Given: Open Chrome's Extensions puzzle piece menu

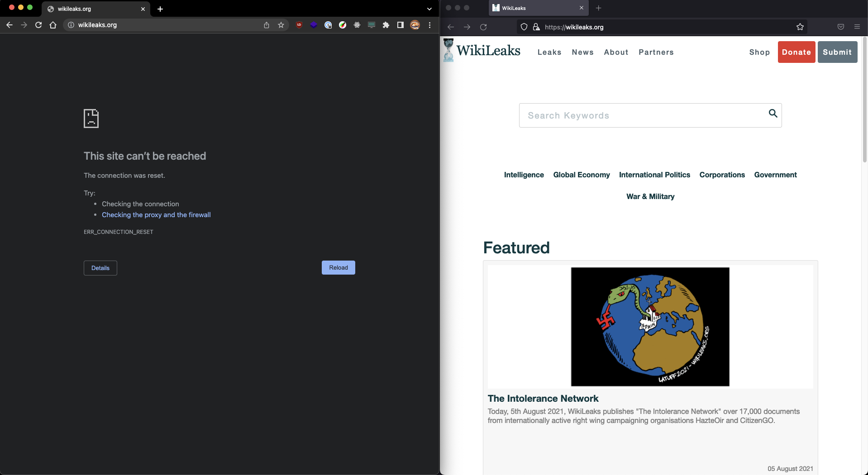Looking at the screenshot, I should 386,25.
